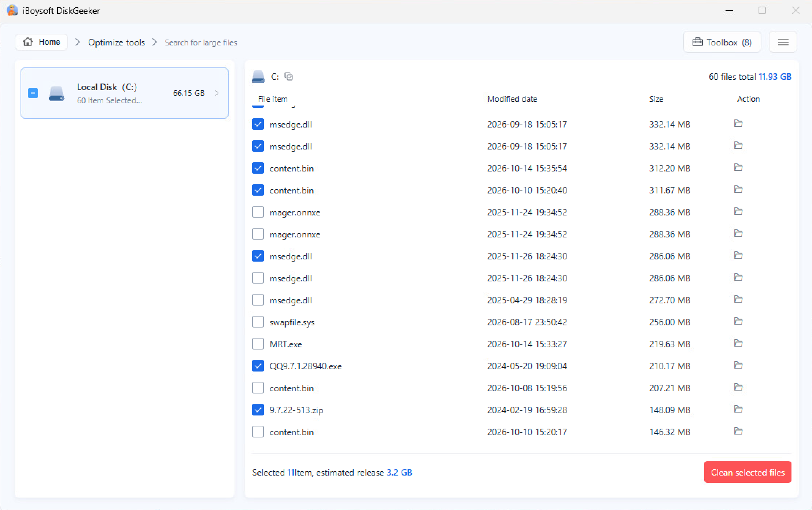The width and height of the screenshot is (812, 510).
Task: Open folder for 9.7.22-513.zip
Action: tap(738, 409)
